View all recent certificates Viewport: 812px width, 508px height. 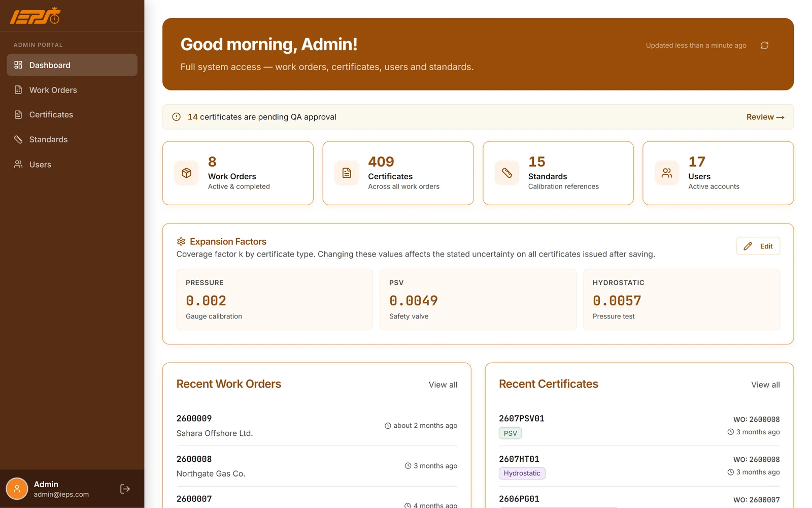[765, 385]
